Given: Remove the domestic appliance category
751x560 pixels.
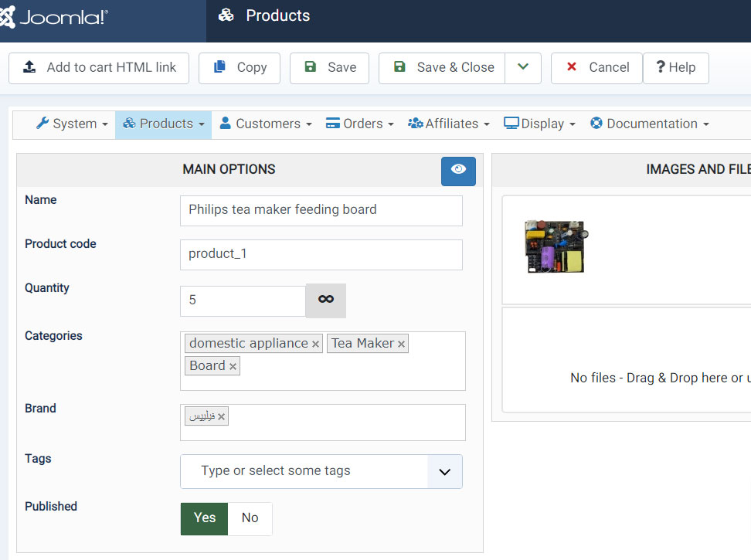Looking at the screenshot, I should pyautogui.click(x=315, y=344).
